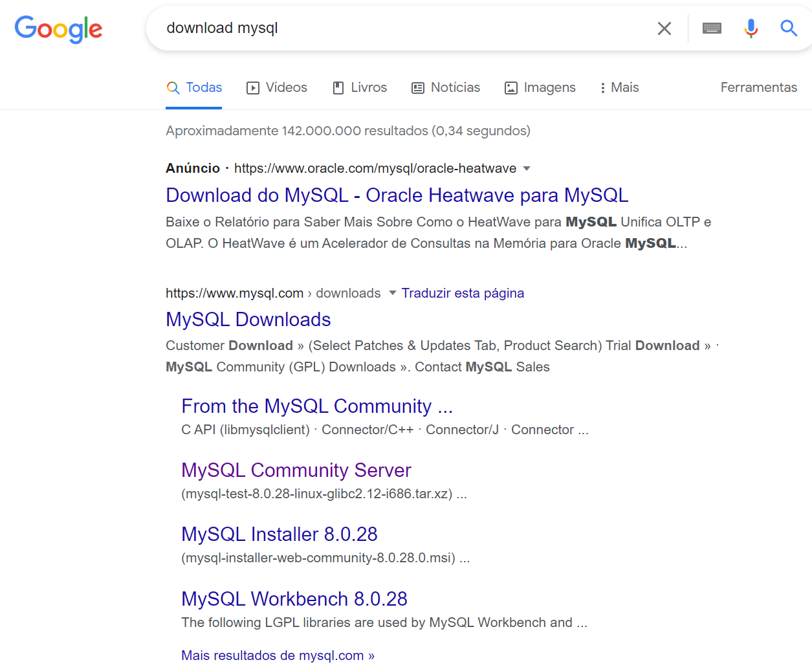Open From the MySQL Community sitelink
The image size is (812, 671).
pos(317,406)
